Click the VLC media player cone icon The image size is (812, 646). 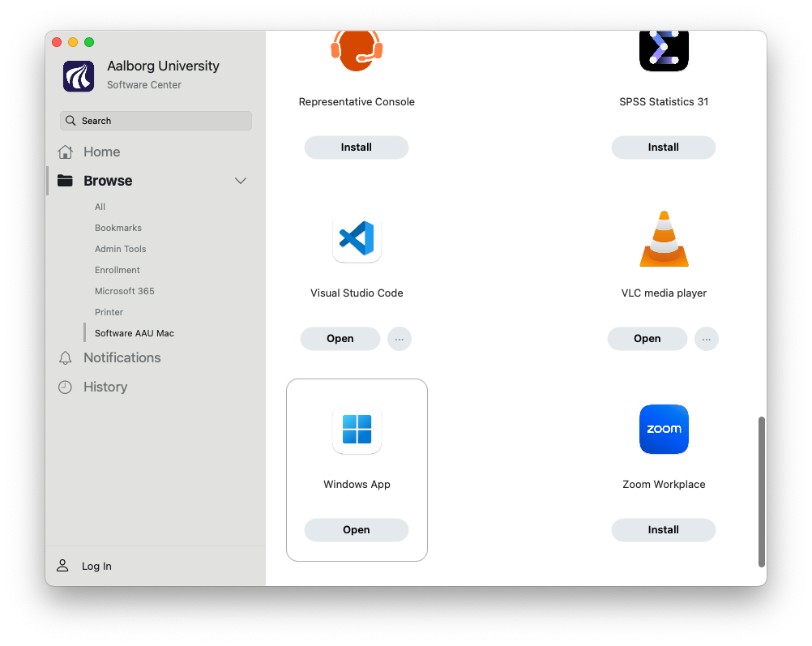(x=664, y=238)
